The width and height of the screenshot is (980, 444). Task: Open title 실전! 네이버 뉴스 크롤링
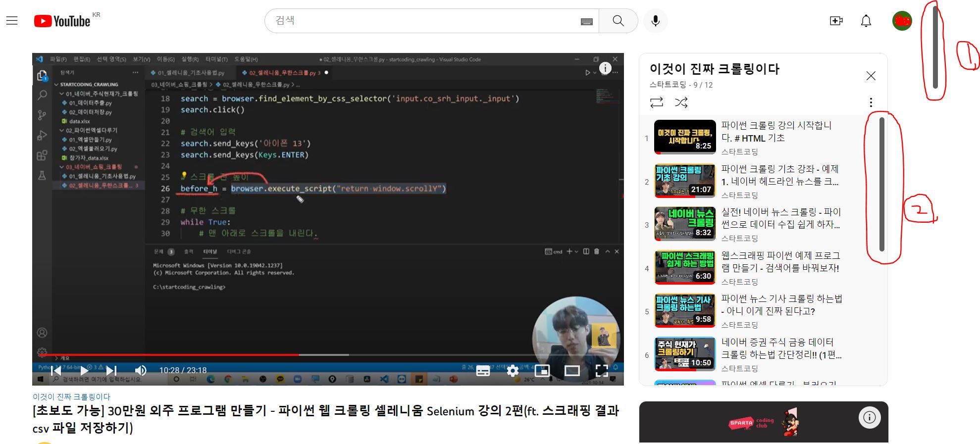[x=781, y=218]
